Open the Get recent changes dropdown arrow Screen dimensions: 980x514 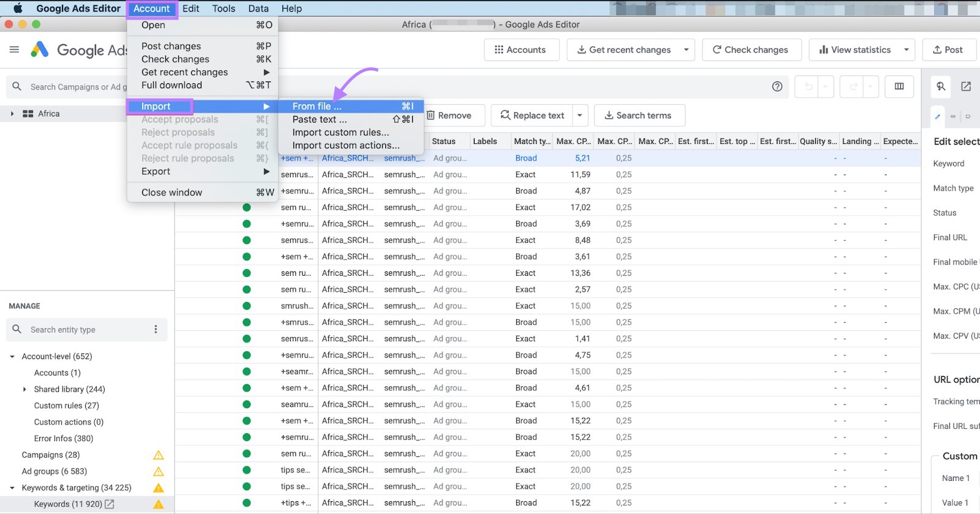click(x=686, y=50)
